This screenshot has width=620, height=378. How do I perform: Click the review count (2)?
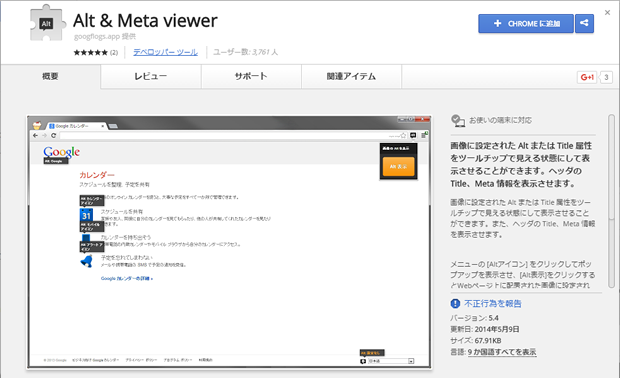(x=114, y=52)
